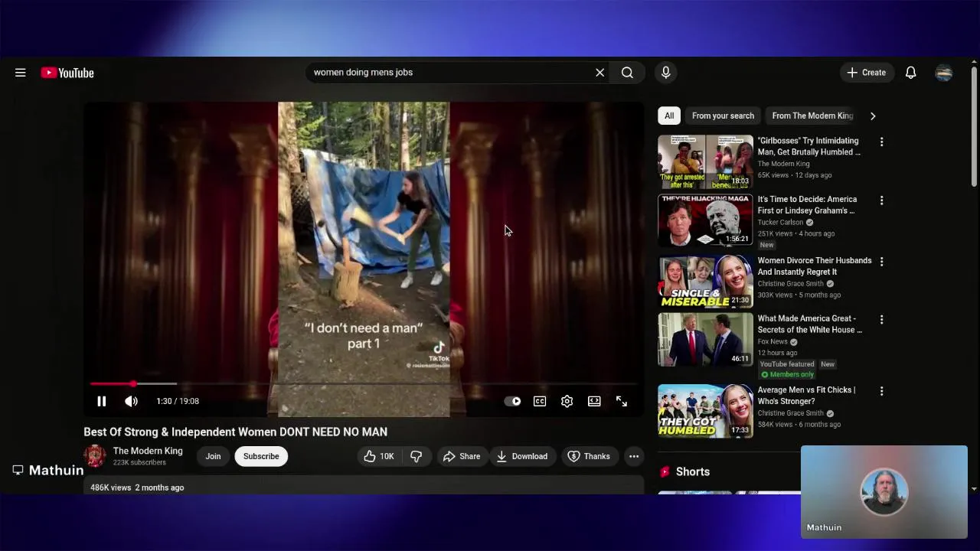Mute the video volume speaker
Screen dimensions: 980x551
(132, 401)
